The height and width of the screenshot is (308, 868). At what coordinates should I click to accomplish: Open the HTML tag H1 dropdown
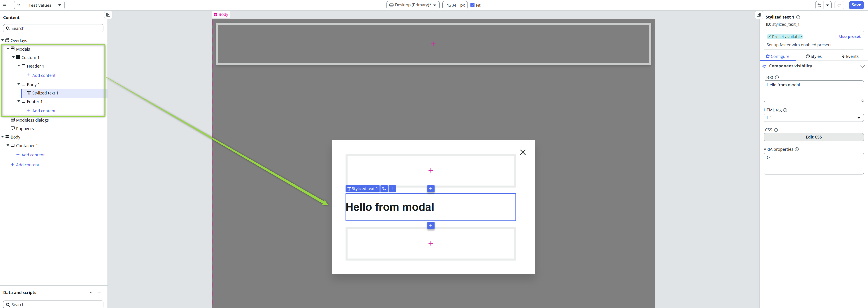[x=813, y=118]
